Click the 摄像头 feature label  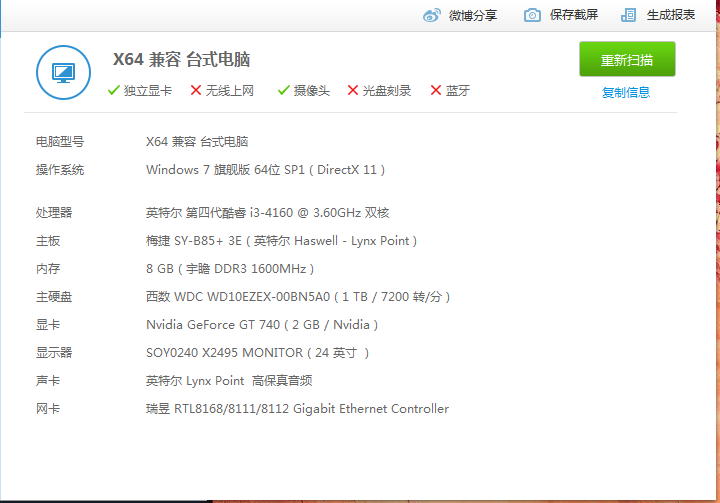click(312, 90)
